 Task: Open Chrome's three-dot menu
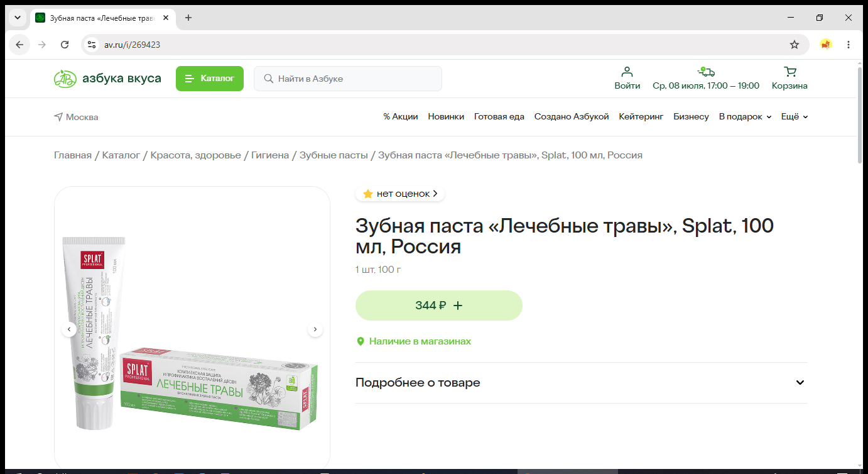pyautogui.click(x=849, y=45)
